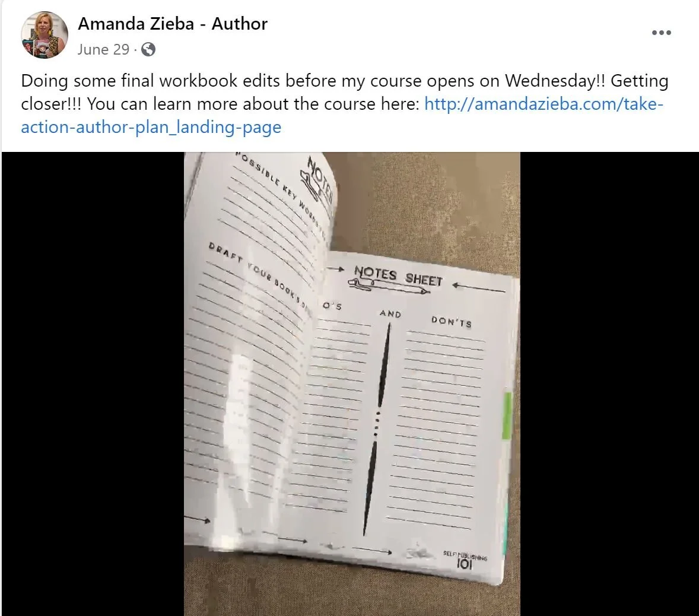The width and height of the screenshot is (699, 616).
Task: Click the green tab on workbook edge
Action: (507, 416)
